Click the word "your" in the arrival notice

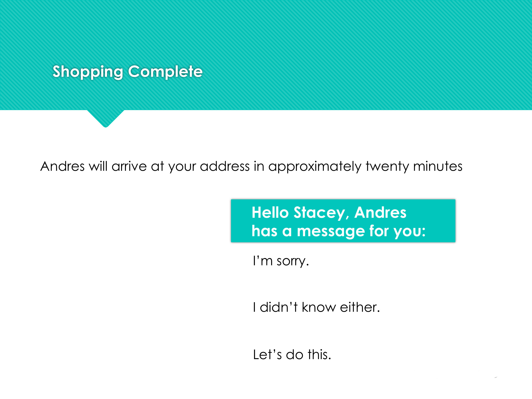click(182, 167)
